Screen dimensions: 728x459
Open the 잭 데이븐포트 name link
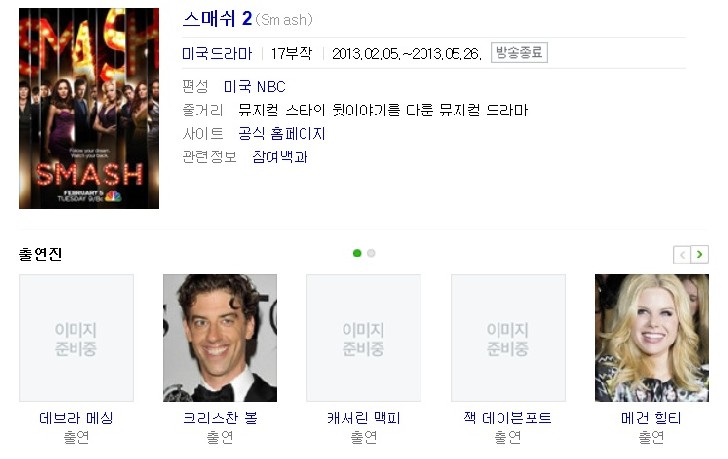507,418
